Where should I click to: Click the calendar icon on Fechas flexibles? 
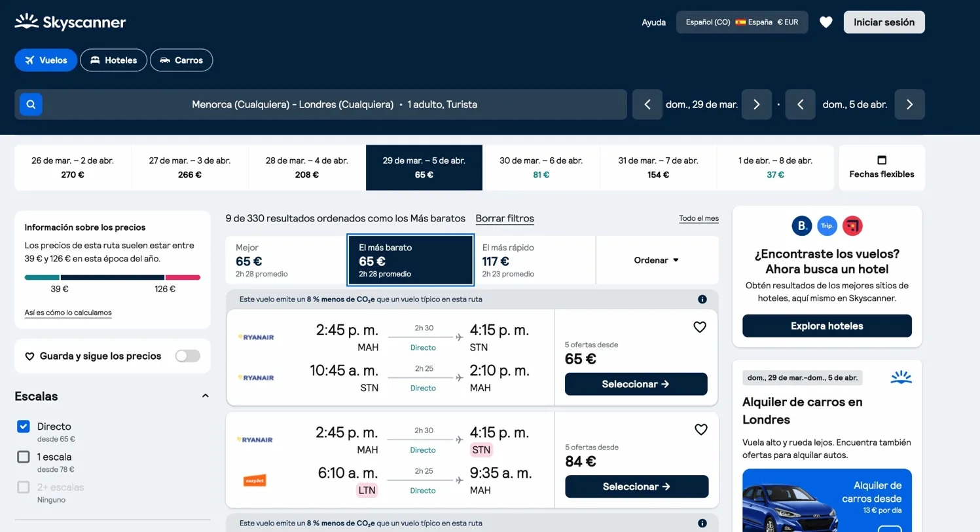881,160
